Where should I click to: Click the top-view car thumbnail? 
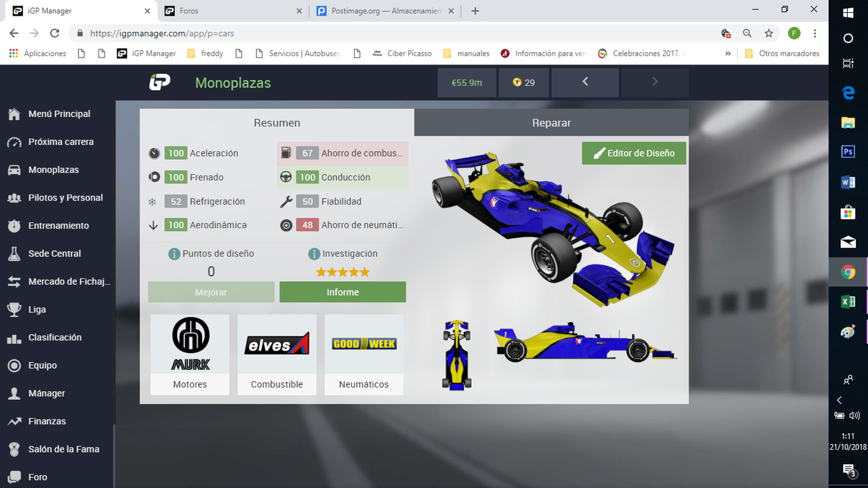(x=456, y=354)
